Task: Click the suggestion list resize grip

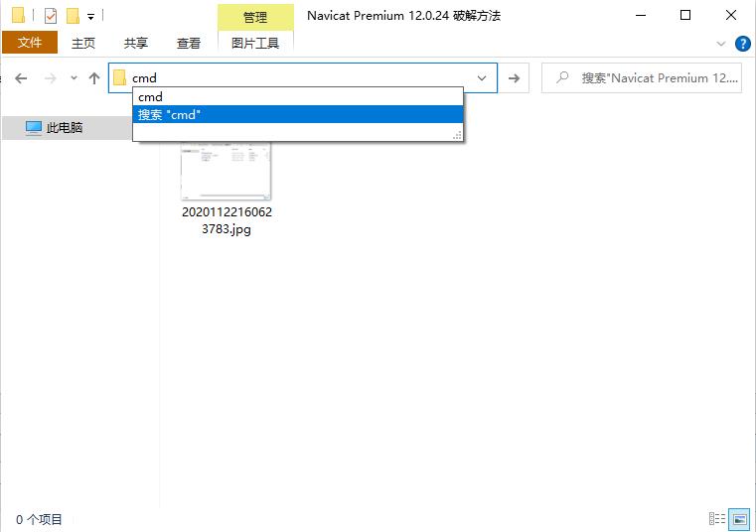Action: [x=457, y=135]
